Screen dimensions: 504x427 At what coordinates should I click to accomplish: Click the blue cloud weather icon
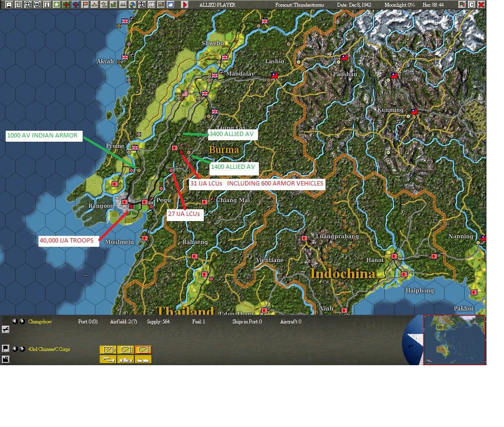tap(171, 4)
